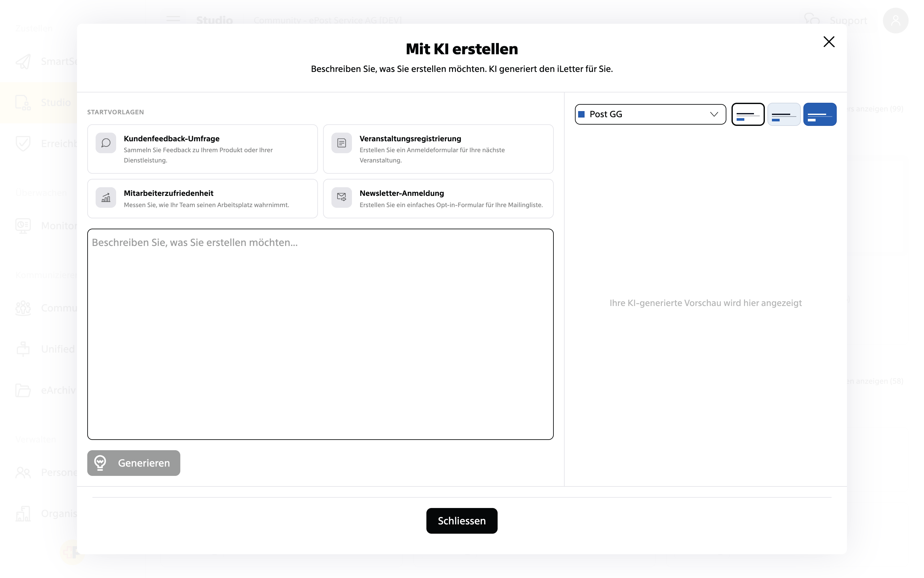Close the dialog with the X icon
Image resolution: width=924 pixels, height=578 pixels.
pos(829,42)
